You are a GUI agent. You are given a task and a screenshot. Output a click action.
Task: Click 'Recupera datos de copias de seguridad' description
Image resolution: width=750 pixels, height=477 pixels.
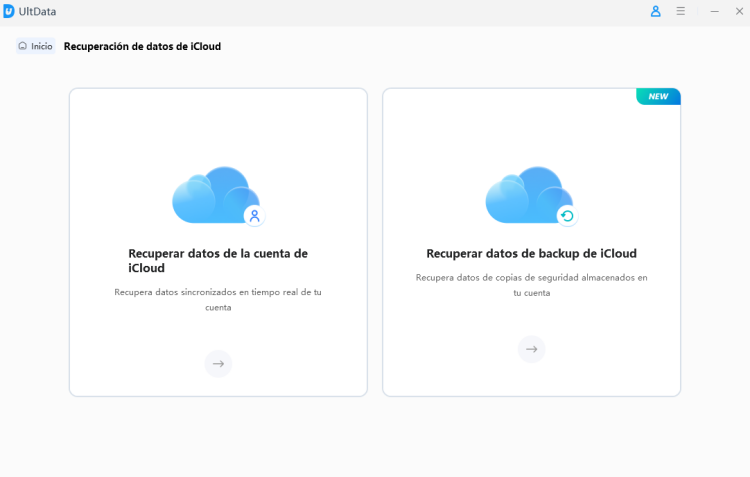pos(531,285)
